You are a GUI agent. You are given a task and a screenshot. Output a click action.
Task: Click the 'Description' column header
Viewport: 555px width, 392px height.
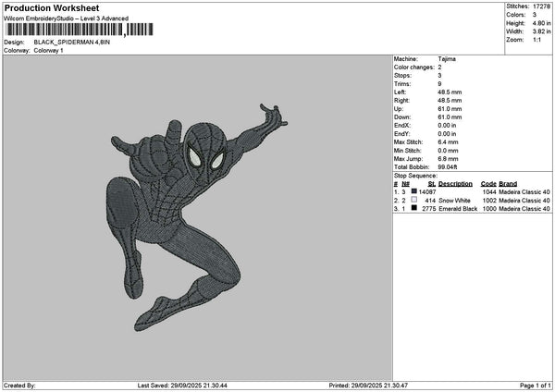pyautogui.click(x=455, y=184)
